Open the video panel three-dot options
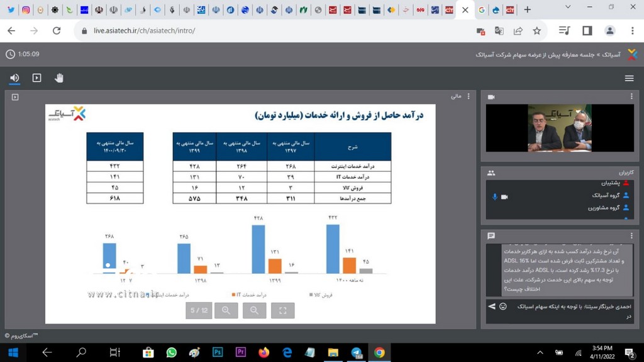The image size is (644, 362). 632,97
